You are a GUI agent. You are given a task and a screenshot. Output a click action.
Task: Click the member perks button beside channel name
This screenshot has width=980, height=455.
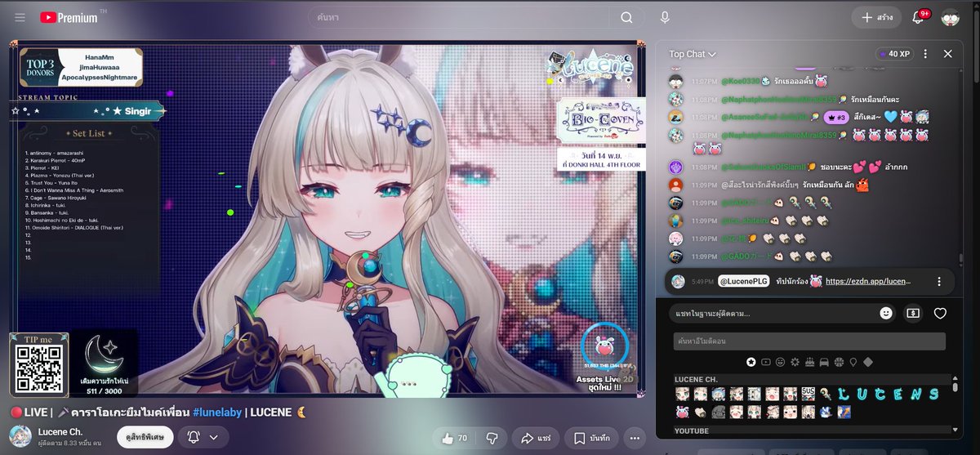tap(145, 438)
